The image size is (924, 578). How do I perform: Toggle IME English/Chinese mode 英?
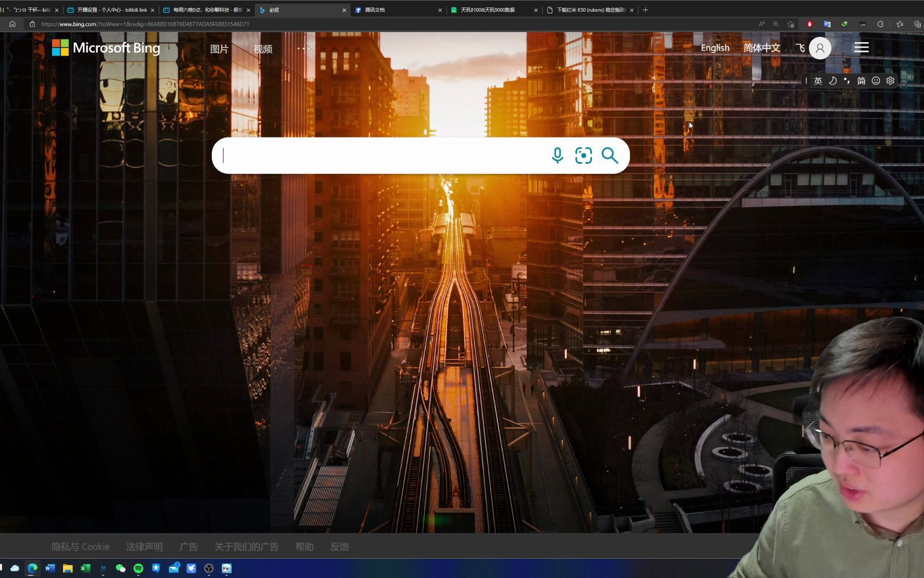click(818, 81)
